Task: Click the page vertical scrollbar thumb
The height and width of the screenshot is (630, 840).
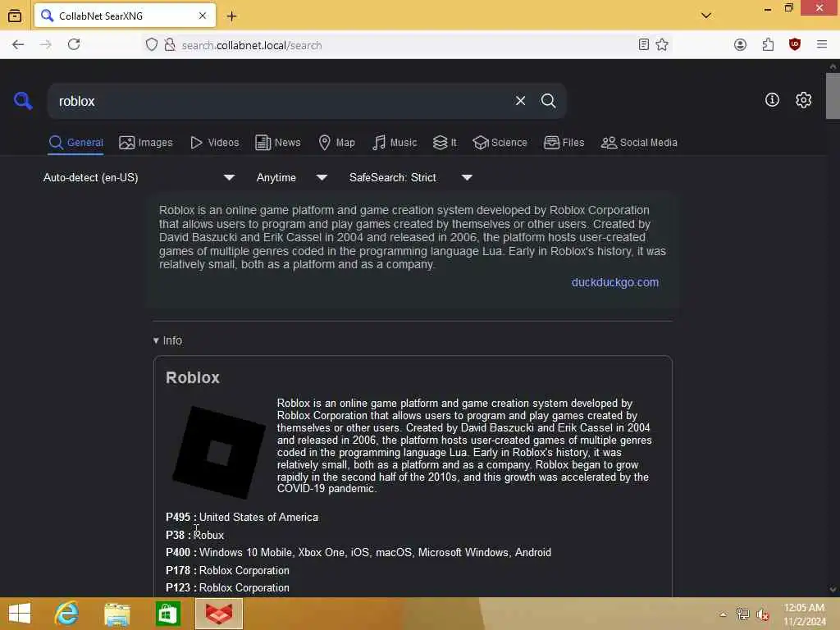Action: (x=833, y=95)
